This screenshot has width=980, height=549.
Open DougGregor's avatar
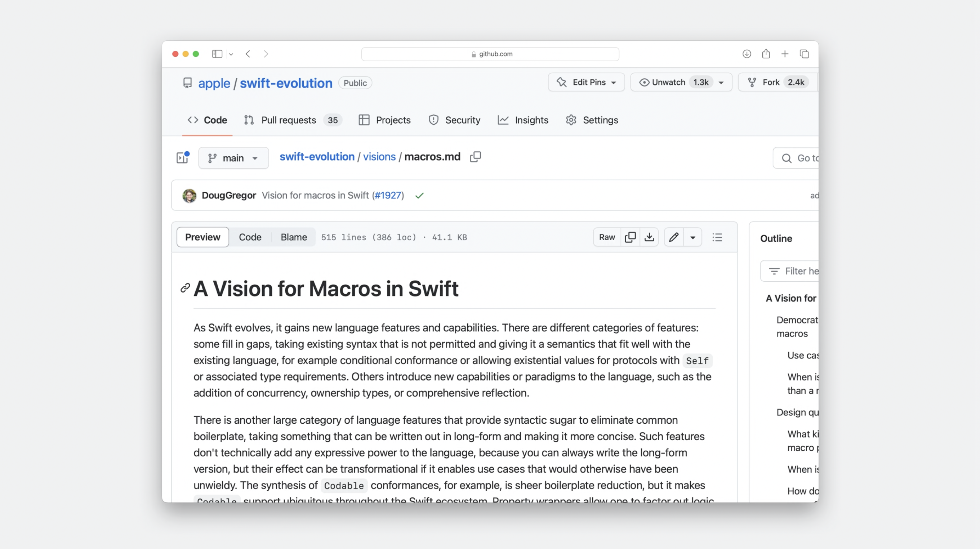click(190, 196)
